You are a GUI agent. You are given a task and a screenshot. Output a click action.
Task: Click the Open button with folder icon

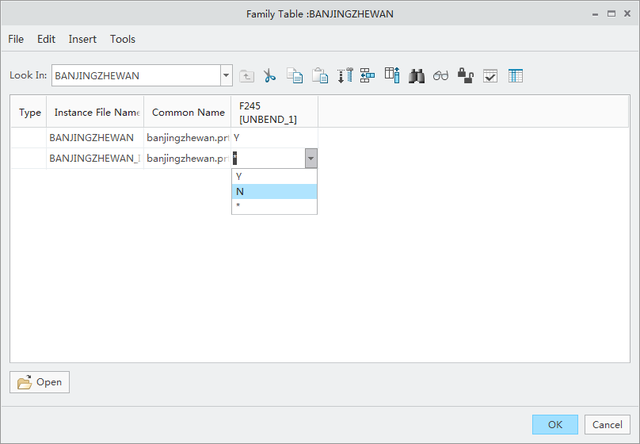(x=40, y=382)
